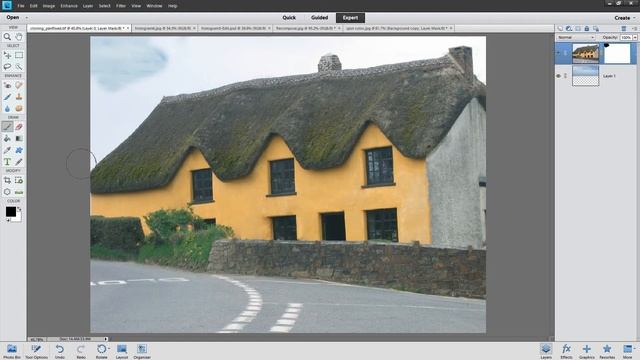Select the Move tool
The width and height of the screenshot is (640, 360).
(x=7, y=55)
